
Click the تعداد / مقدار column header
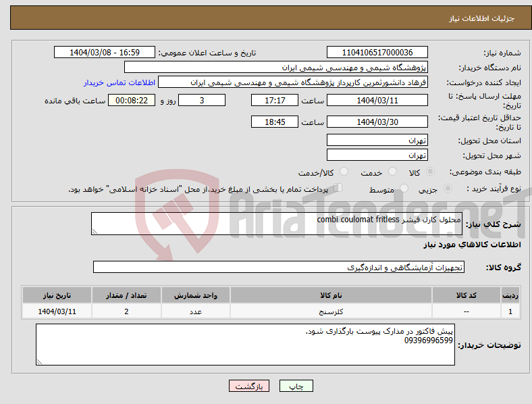[126, 295]
